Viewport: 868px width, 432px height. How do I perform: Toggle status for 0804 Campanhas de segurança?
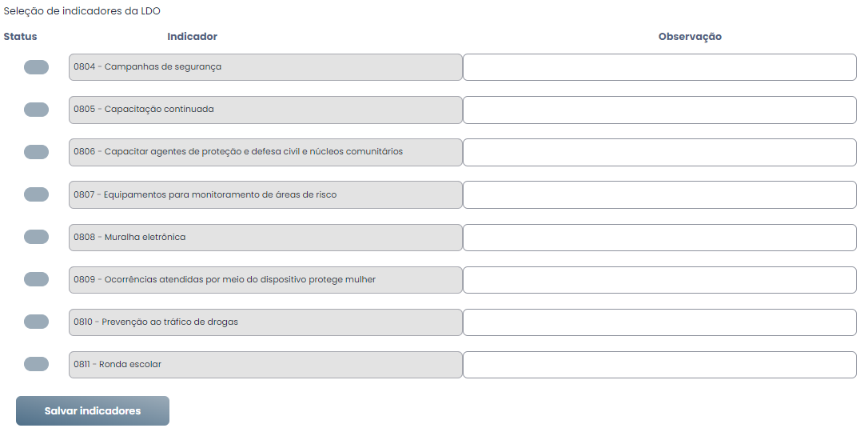(x=36, y=67)
